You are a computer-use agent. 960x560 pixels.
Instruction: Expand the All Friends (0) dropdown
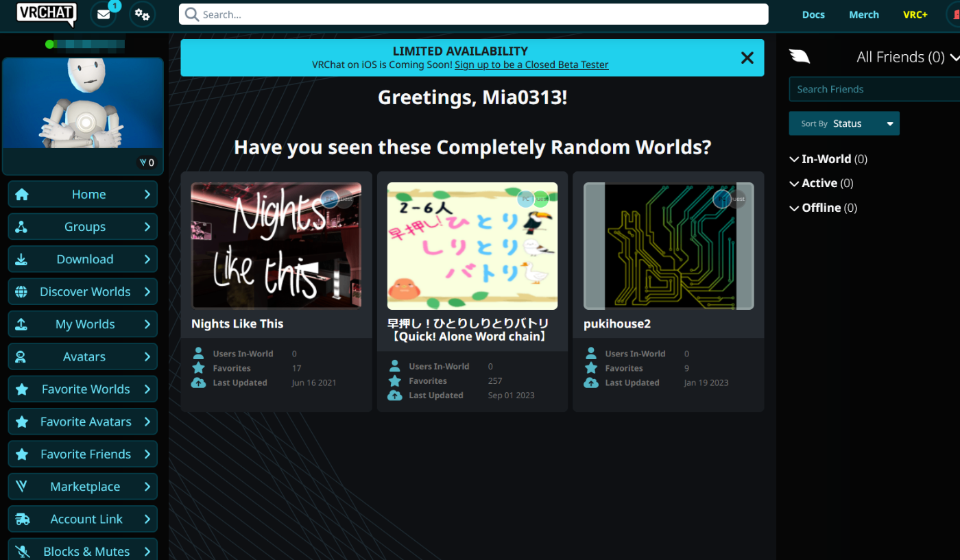(x=907, y=57)
